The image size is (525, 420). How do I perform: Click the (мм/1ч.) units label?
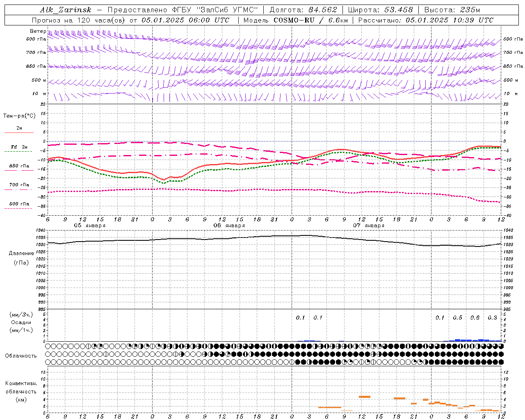21,330
